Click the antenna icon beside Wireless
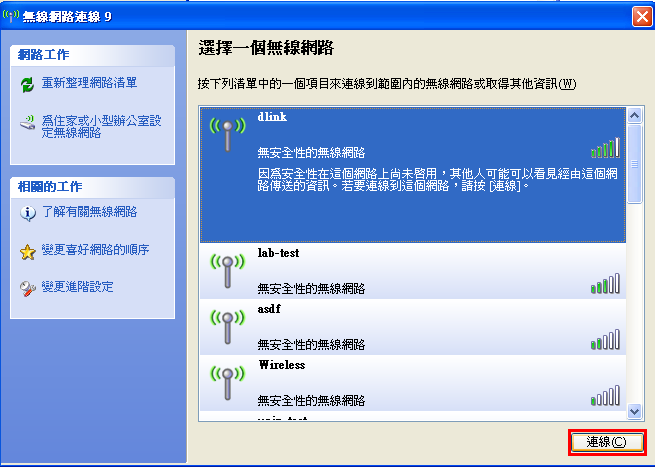 coord(227,383)
